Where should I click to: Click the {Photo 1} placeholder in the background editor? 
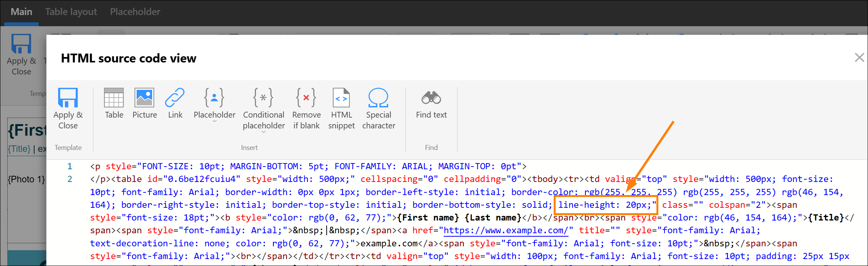(26, 179)
